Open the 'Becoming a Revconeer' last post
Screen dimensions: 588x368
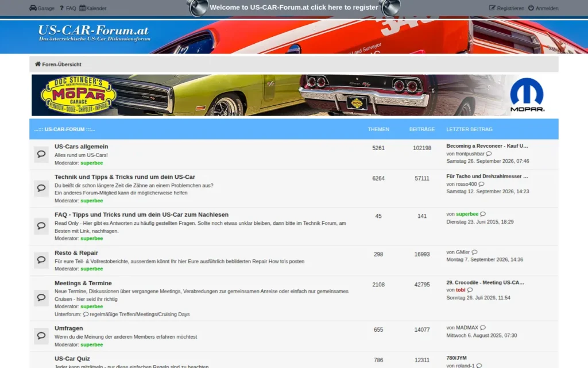tap(487, 145)
